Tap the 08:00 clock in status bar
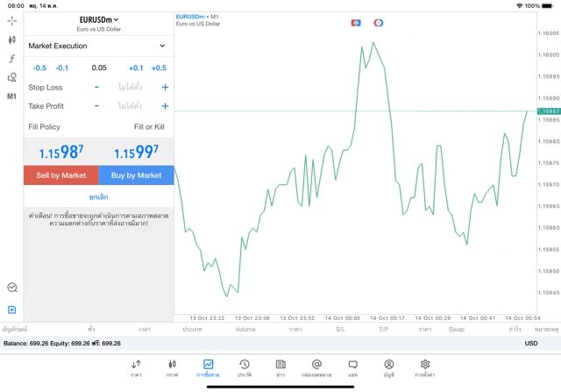This screenshot has height=392, width=561. click(x=16, y=6)
